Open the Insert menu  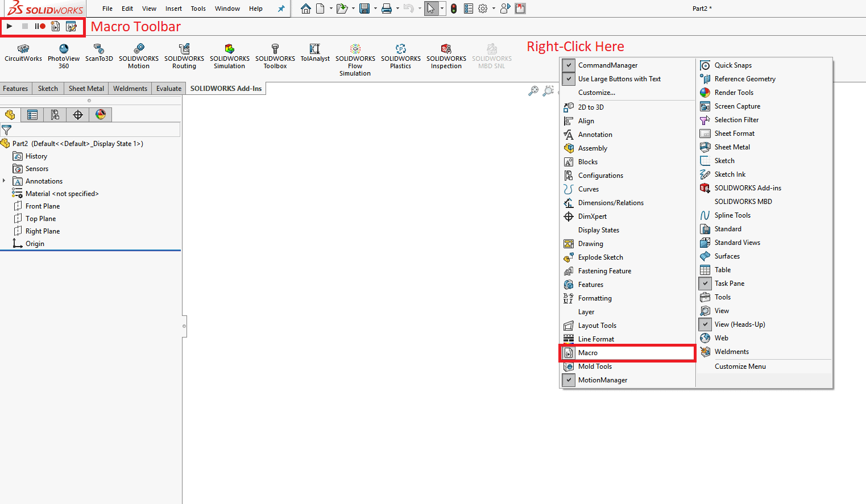[174, 9]
